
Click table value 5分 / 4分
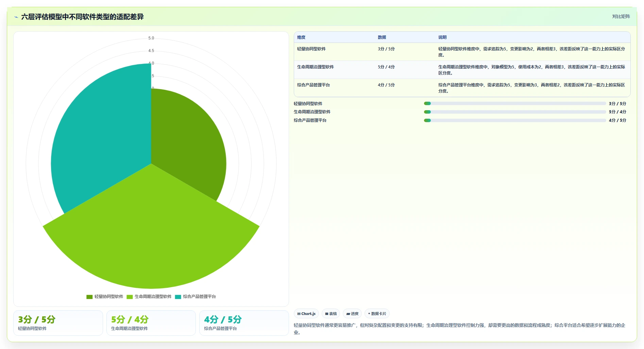tap(386, 67)
